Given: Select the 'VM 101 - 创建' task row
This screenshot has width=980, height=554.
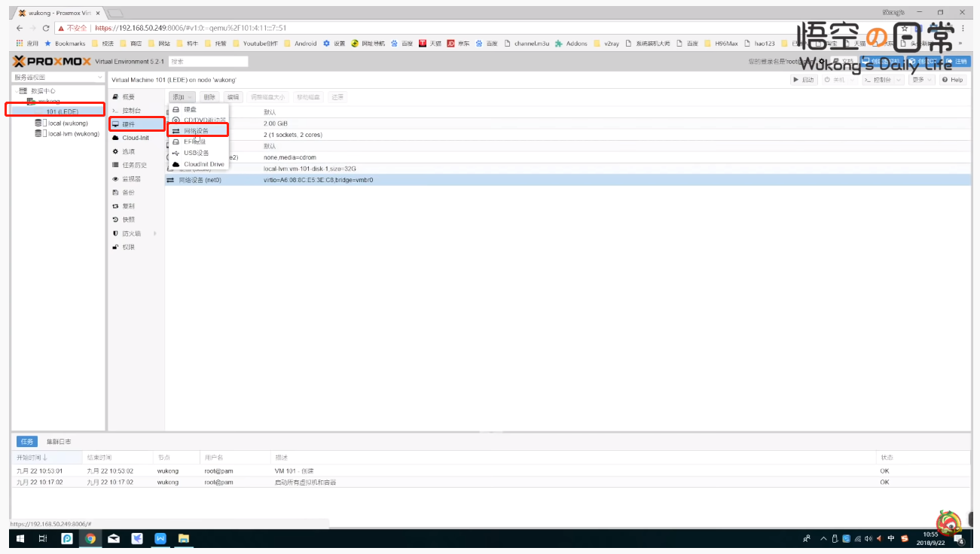Looking at the screenshot, I should pyautogui.click(x=490, y=471).
